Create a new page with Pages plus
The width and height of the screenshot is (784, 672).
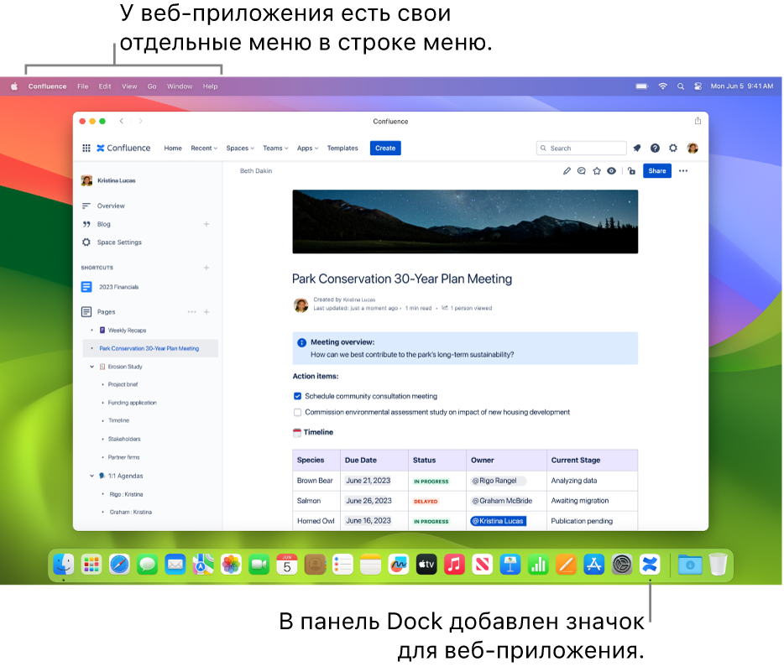point(206,312)
